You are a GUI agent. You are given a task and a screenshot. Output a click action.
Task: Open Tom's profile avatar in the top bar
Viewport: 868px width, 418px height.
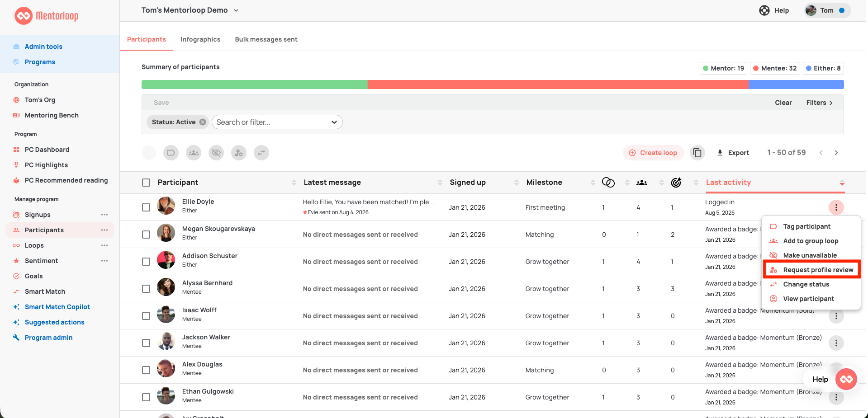pyautogui.click(x=811, y=10)
